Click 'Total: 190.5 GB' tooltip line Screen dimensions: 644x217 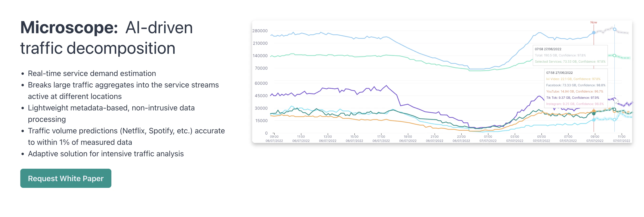click(x=560, y=55)
